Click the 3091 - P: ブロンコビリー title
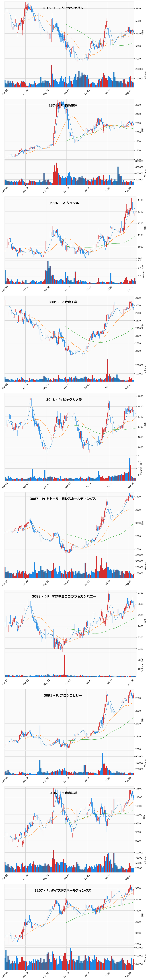Screen dimensions: 148x980 point(63,695)
